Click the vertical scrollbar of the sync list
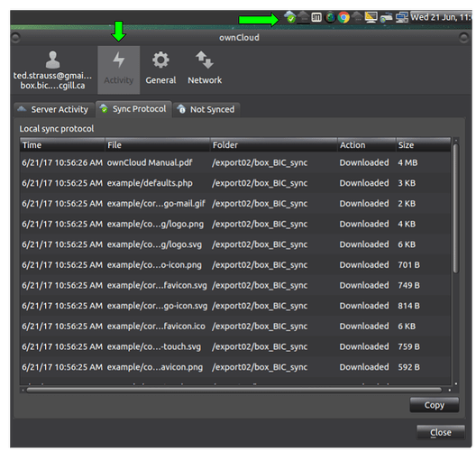Viewport: 476px width, 451px height. (455, 209)
